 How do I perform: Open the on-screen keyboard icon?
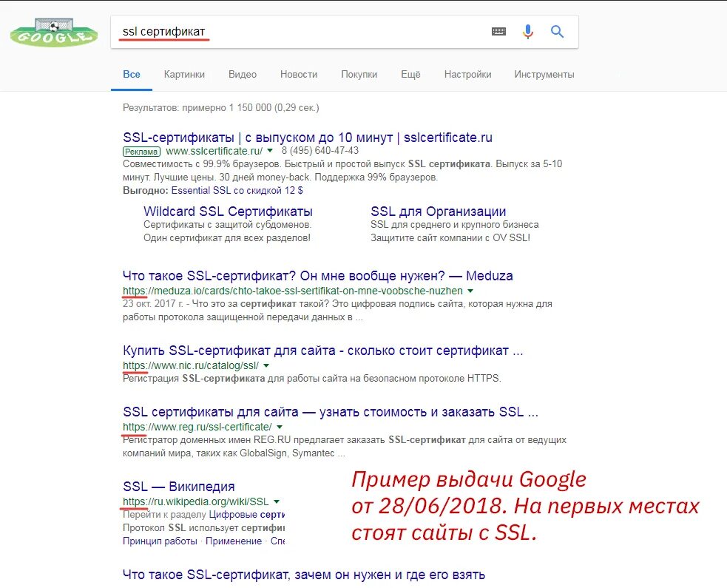click(498, 32)
